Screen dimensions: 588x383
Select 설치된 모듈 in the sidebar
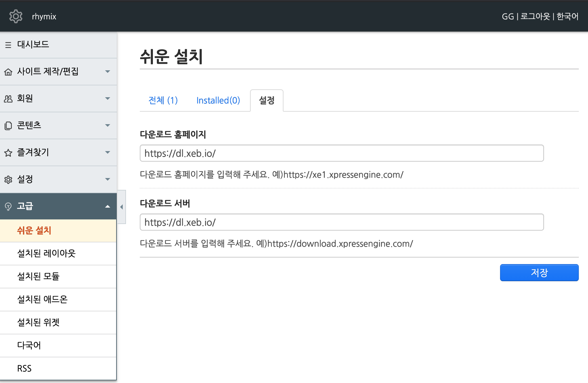38,277
